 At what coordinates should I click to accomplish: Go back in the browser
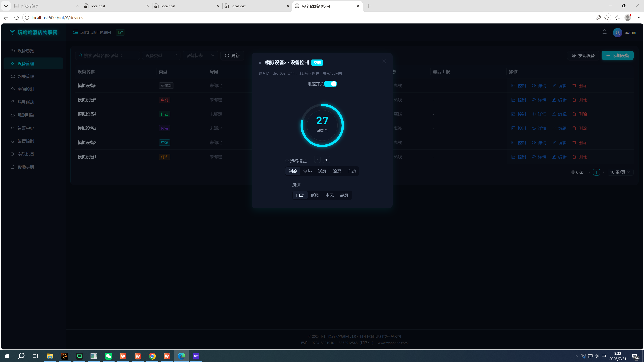coord(6,17)
